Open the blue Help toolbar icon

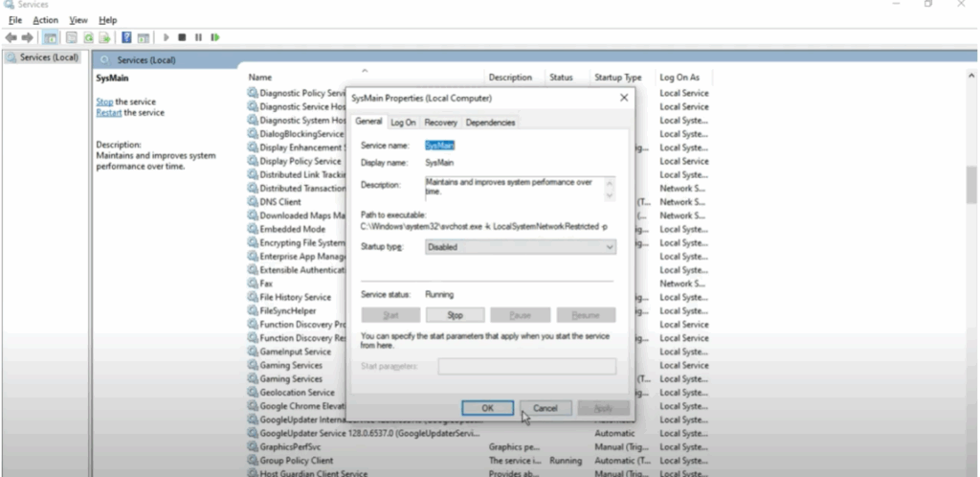tap(126, 37)
